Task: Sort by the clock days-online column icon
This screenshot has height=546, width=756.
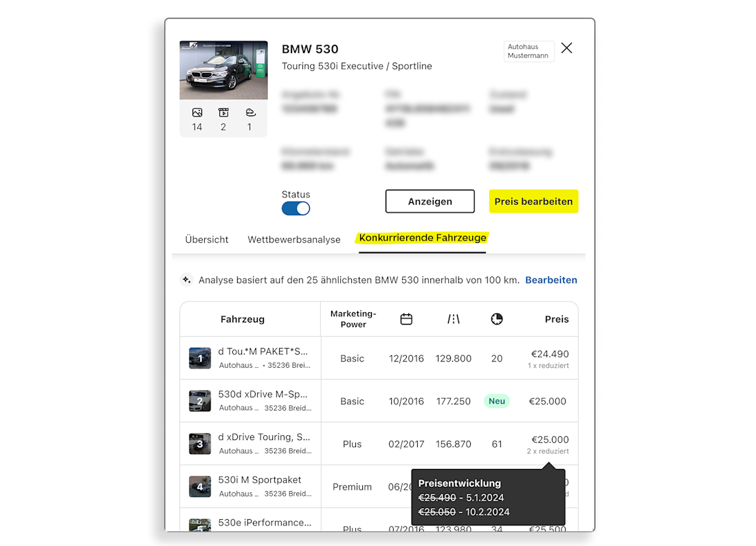Action: (x=497, y=319)
